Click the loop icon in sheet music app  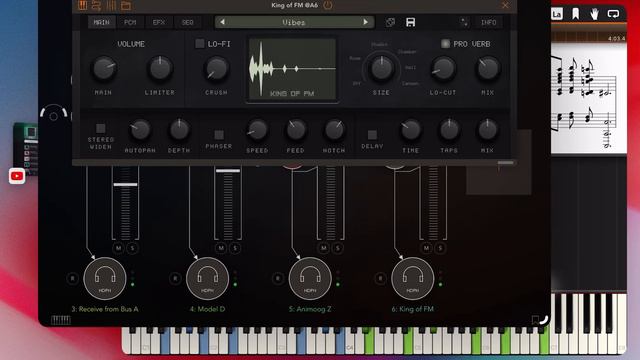pos(613,14)
